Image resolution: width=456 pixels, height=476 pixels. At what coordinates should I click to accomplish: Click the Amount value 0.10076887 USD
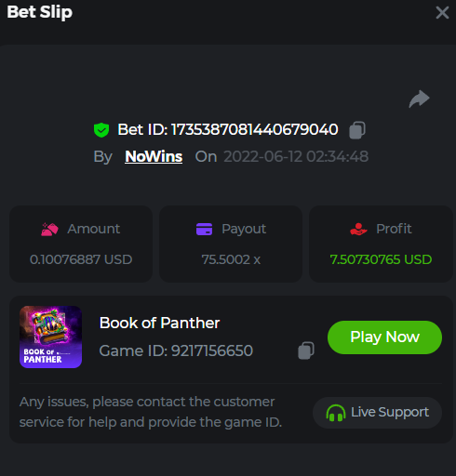click(81, 259)
